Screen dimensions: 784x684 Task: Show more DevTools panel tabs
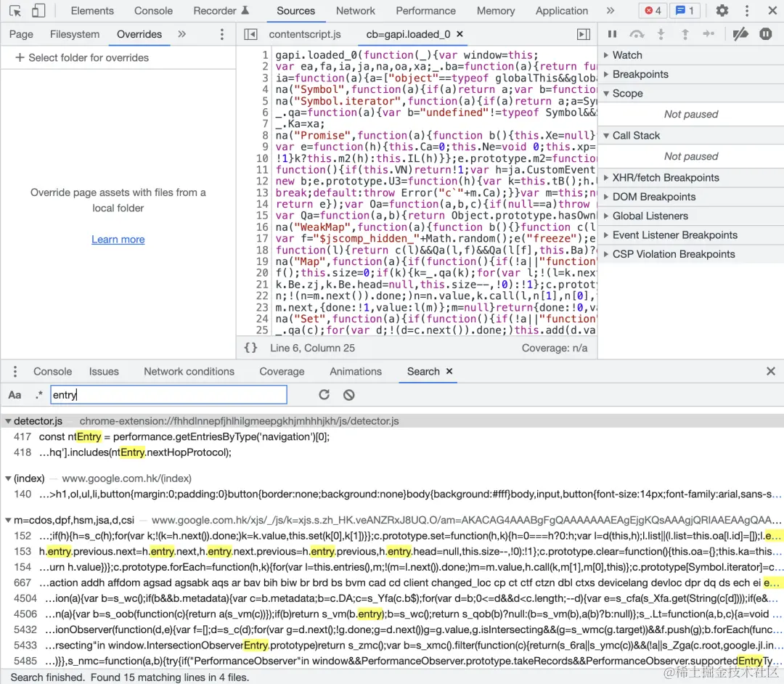pos(610,10)
